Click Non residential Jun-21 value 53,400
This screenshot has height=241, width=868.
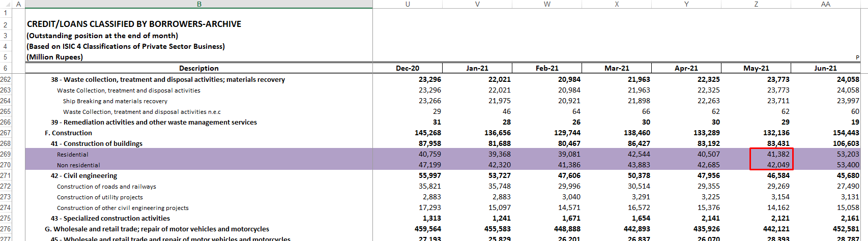click(x=848, y=165)
